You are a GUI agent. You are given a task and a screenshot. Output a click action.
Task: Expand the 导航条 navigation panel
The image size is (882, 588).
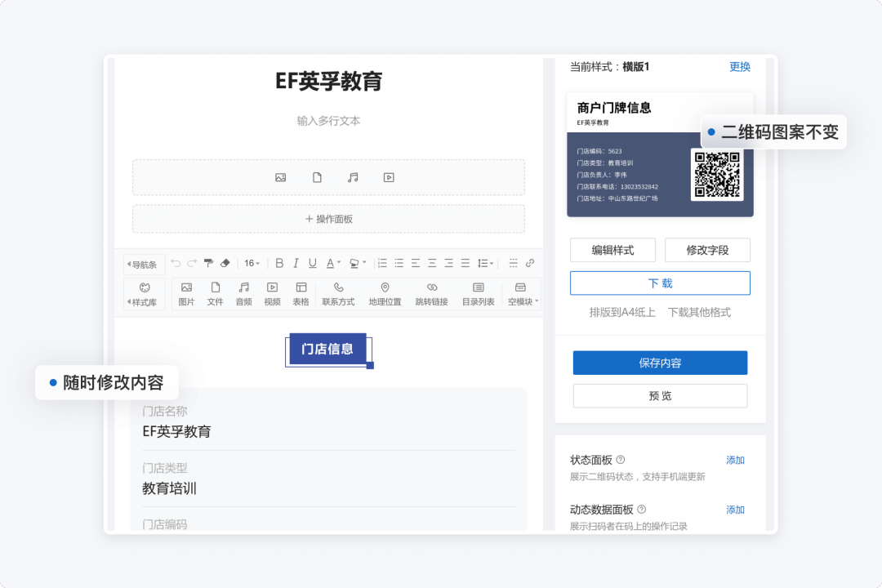144,265
